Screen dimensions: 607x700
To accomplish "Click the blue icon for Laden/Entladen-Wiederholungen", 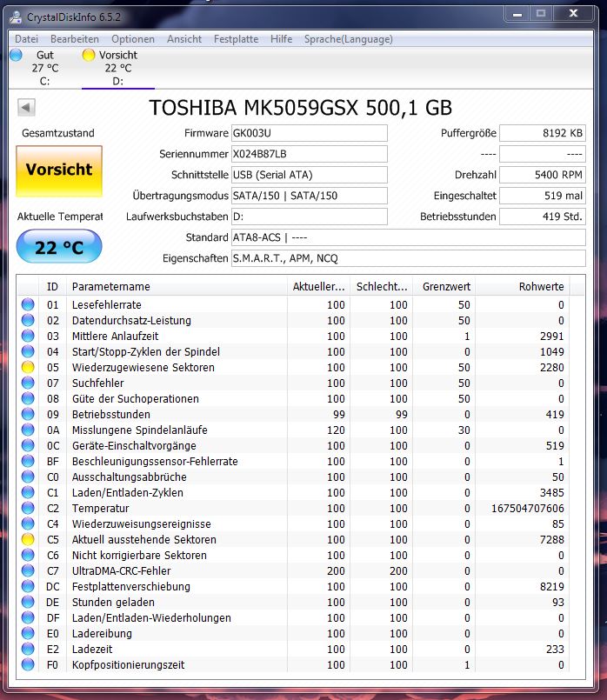I will (x=28, y=617).
